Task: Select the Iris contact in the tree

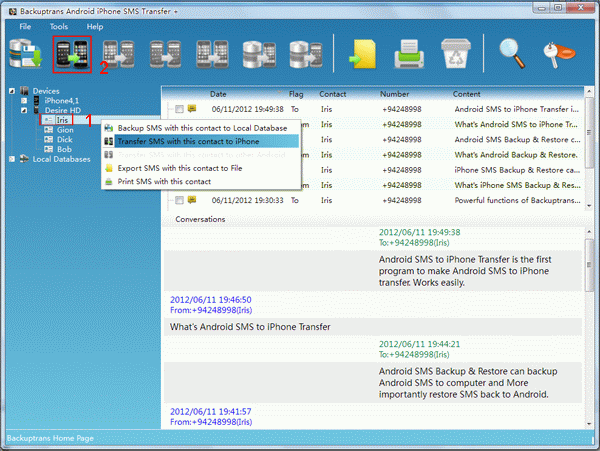Action: (62, 120)
